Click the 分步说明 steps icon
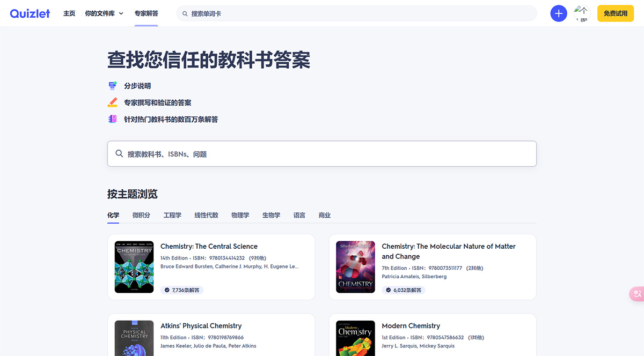 pos(113,85)
